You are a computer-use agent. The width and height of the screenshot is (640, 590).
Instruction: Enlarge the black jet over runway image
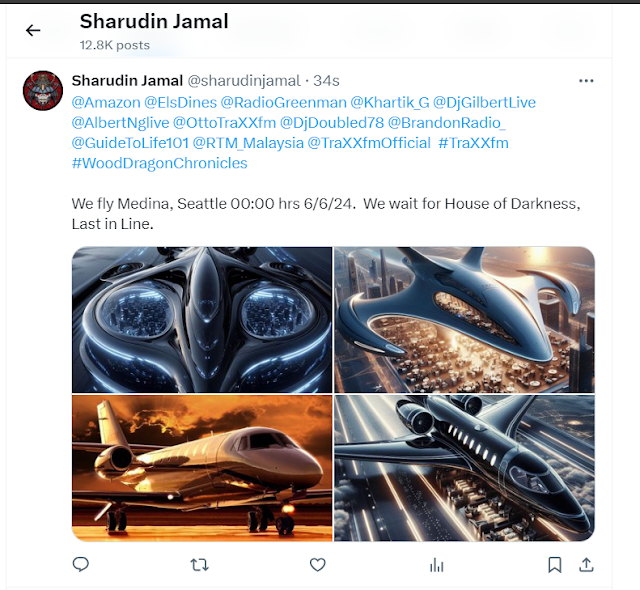pyautogui.click(x=464, y=468)
